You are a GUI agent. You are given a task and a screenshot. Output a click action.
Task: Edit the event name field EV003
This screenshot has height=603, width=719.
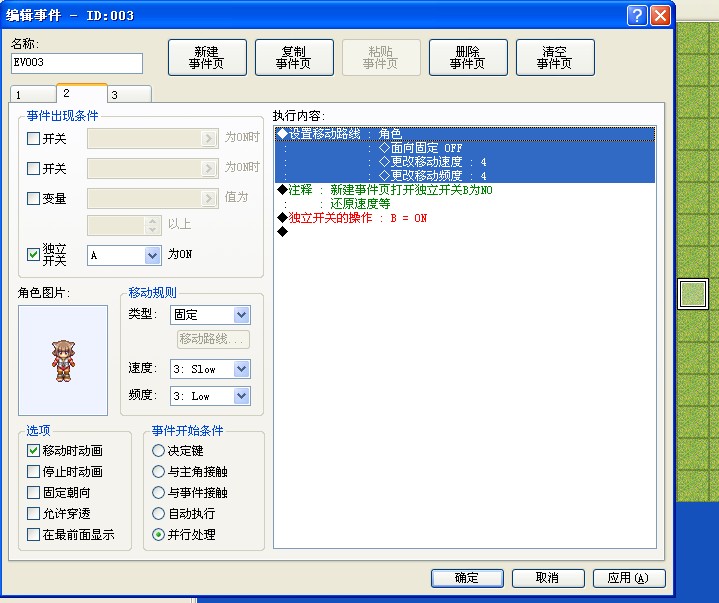point(77,63)
